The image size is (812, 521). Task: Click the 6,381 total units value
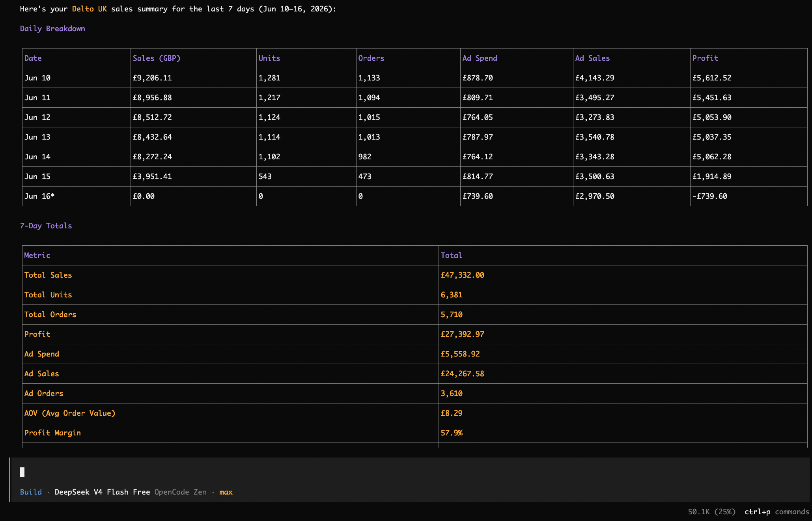click(x=452, y=295)
